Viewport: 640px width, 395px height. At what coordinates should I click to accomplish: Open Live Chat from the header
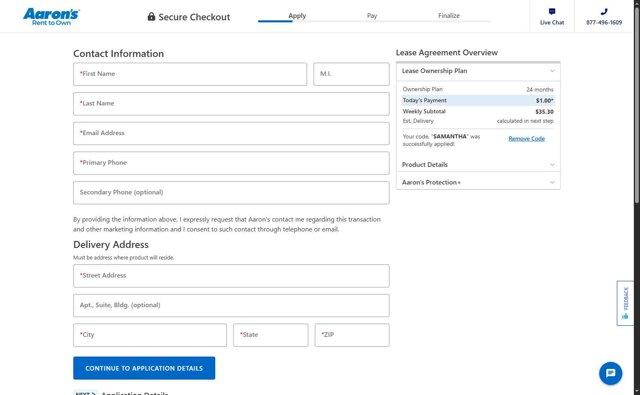tap(552, 16)
